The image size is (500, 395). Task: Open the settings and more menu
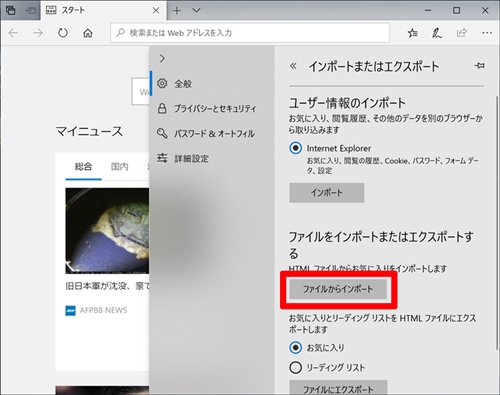click(487, 33)
